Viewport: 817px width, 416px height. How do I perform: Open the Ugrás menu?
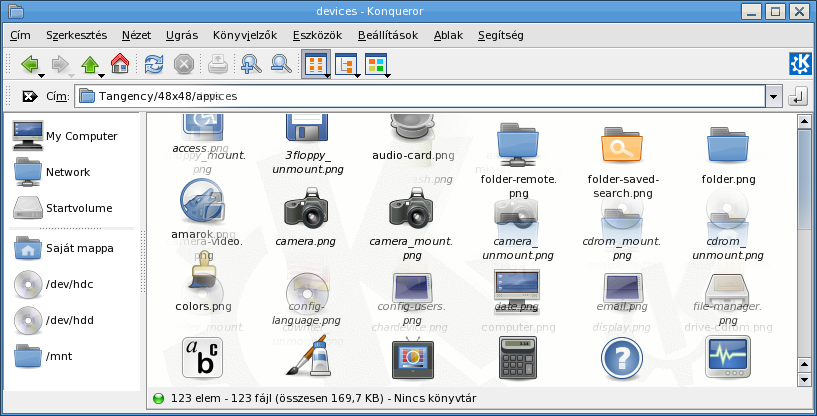(x=182, y=35)
